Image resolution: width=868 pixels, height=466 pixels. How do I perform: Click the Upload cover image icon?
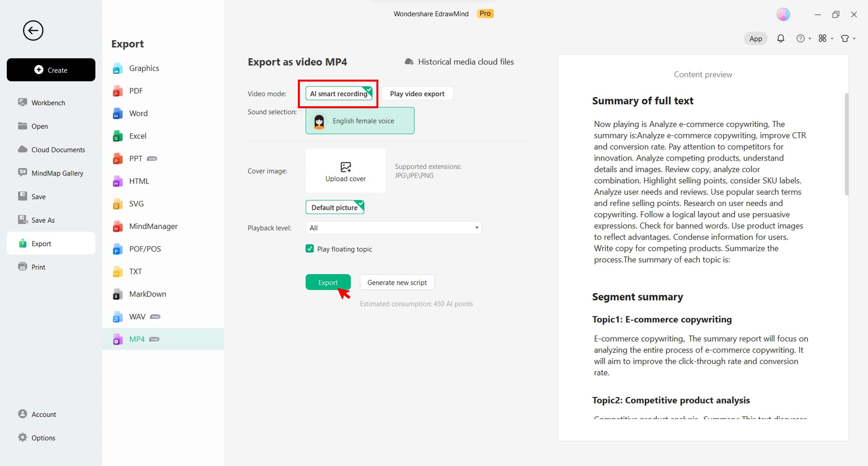(x=345, y=167)
